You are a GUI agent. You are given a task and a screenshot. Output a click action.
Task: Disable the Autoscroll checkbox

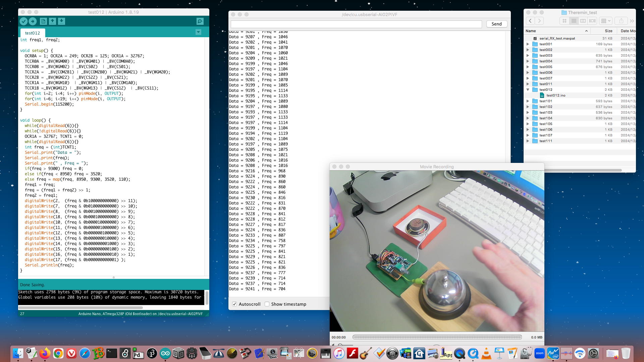(234, 304)
